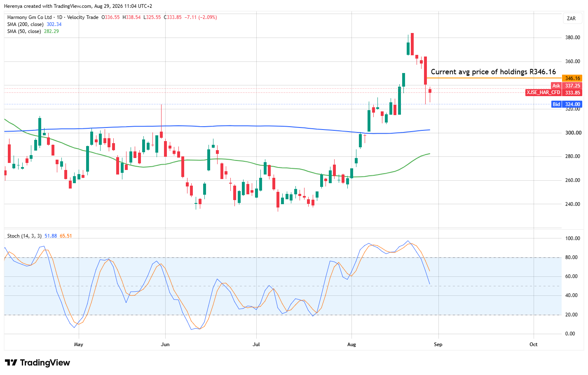Click the red Ask 337.25 price tag
The width and height of the screenshot is (588, 375).
pyautogui.click(x=567, y=86)
